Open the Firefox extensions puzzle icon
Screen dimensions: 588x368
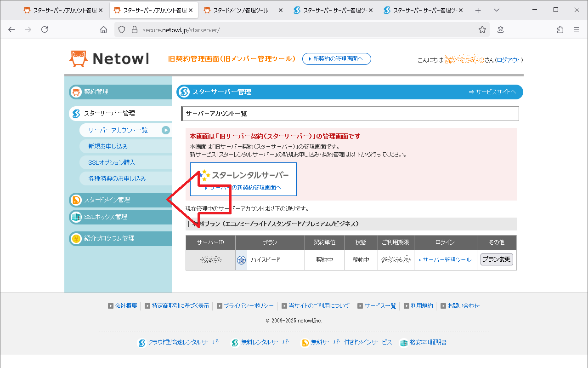(560, 29)
